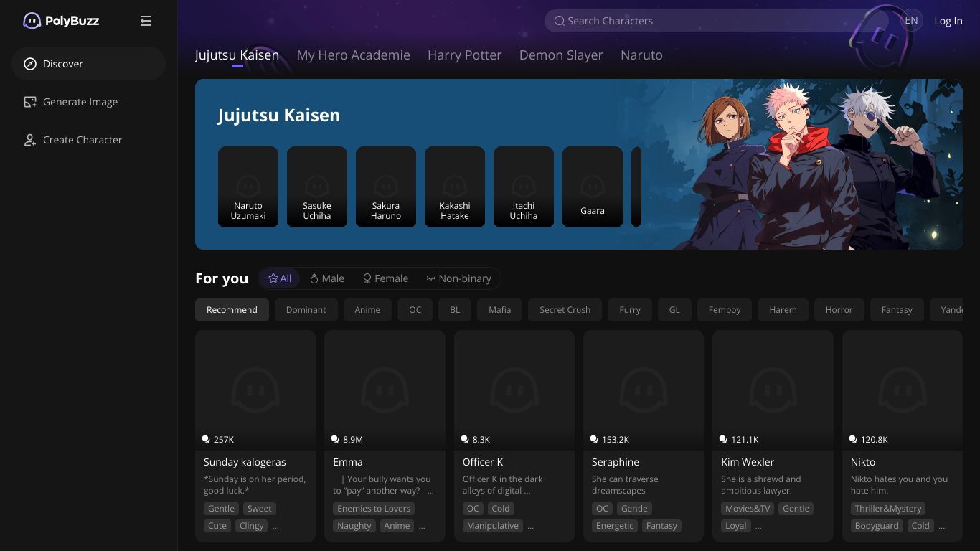Image resolution: width=980 pixels, height=551 pixels.
Task: Select the Female gender filter
Action: point(385,278)
